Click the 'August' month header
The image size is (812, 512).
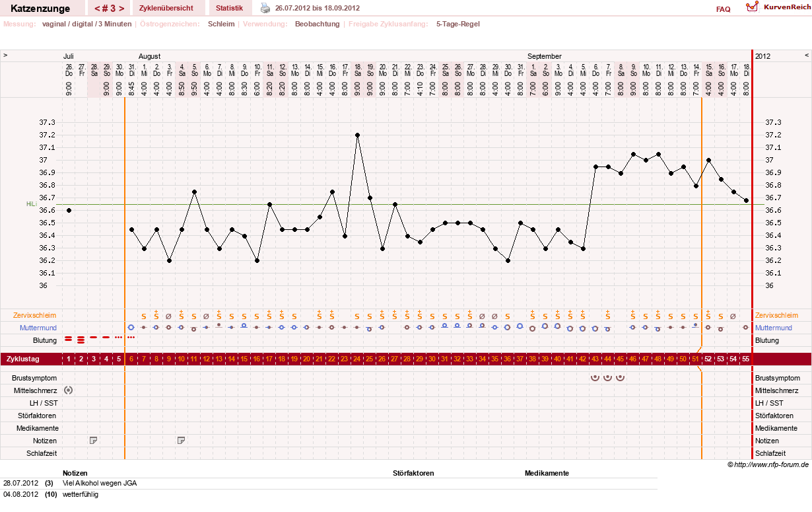[x=149, y=56]
